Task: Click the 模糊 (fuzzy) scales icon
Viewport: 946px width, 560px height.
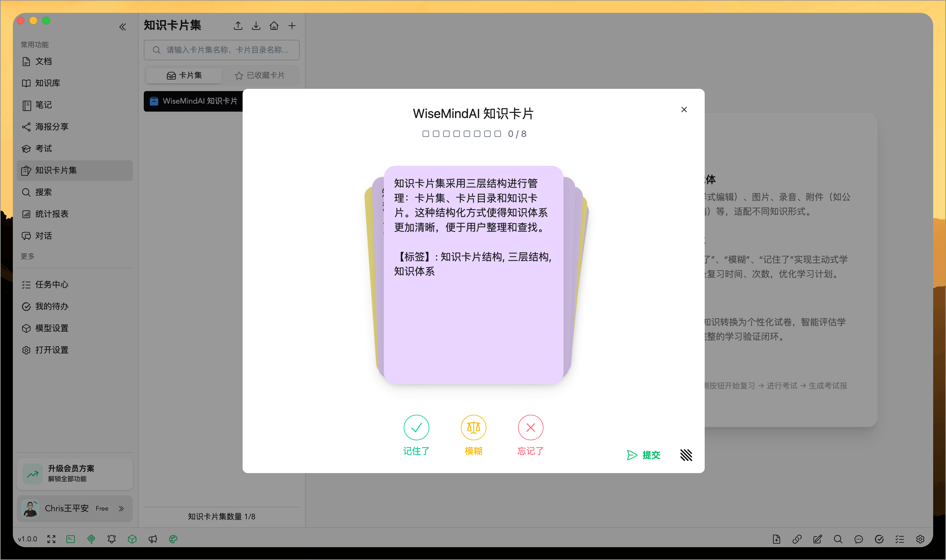Action: [473, 428]
